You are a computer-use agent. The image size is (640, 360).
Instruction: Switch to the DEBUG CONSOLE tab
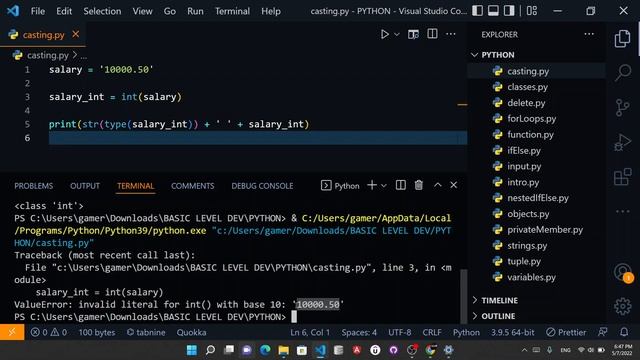coord(262,186)
